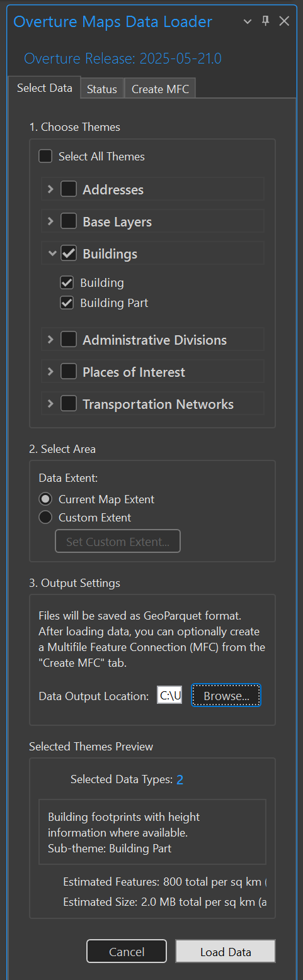Click the Sub-theme: Building Part text

(x=110, y=848)
